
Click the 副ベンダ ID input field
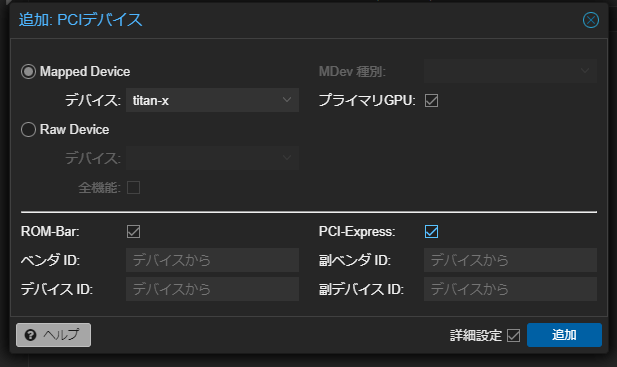pyautogui.click(x=510, y=260)
